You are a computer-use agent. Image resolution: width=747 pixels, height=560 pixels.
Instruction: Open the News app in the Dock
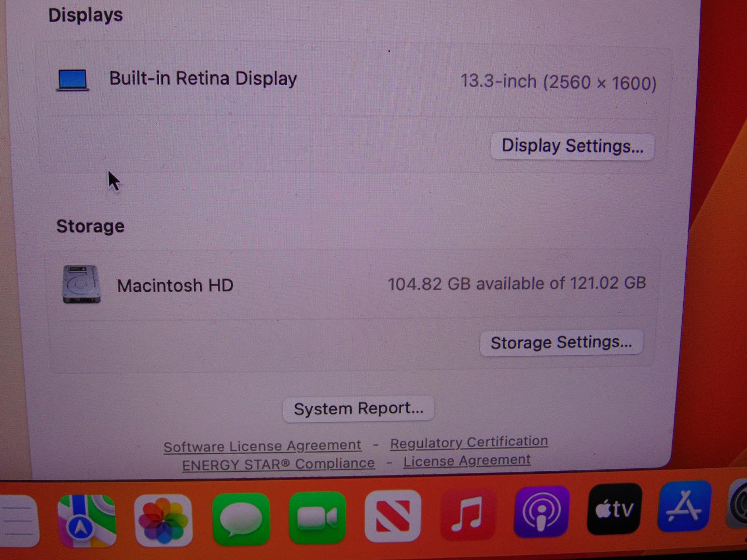[x=393, y=515]
